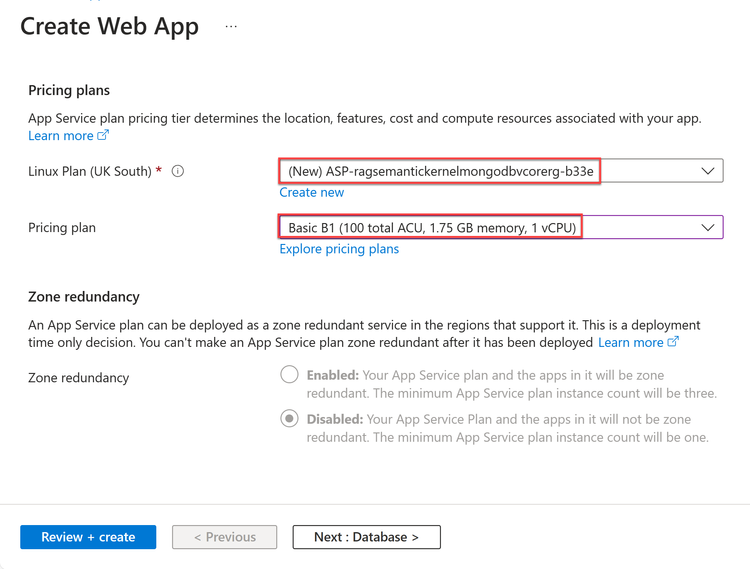750x569 pixels.
Task: Open the more options ellipsis beside the title
Action: [231, 27]
